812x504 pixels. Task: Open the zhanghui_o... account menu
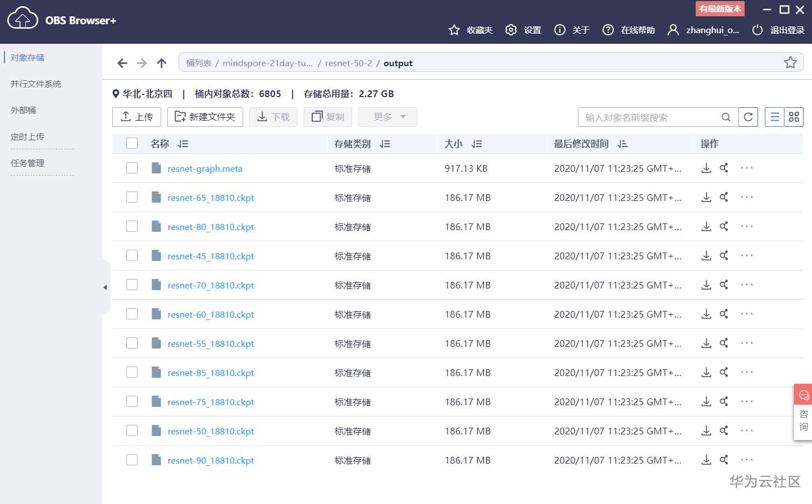pyautogui.click(x=703, y=30)
